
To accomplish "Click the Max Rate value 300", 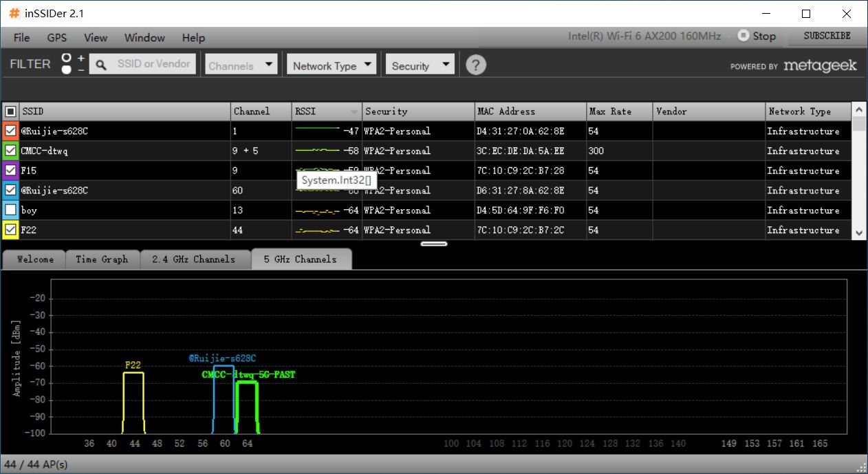I will (x=596, y=151).
